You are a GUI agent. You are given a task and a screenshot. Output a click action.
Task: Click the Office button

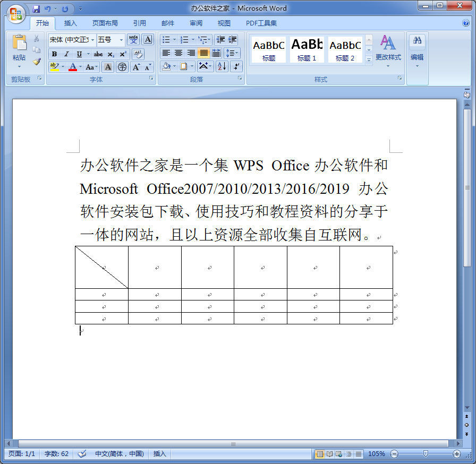(x=16, y=14)
